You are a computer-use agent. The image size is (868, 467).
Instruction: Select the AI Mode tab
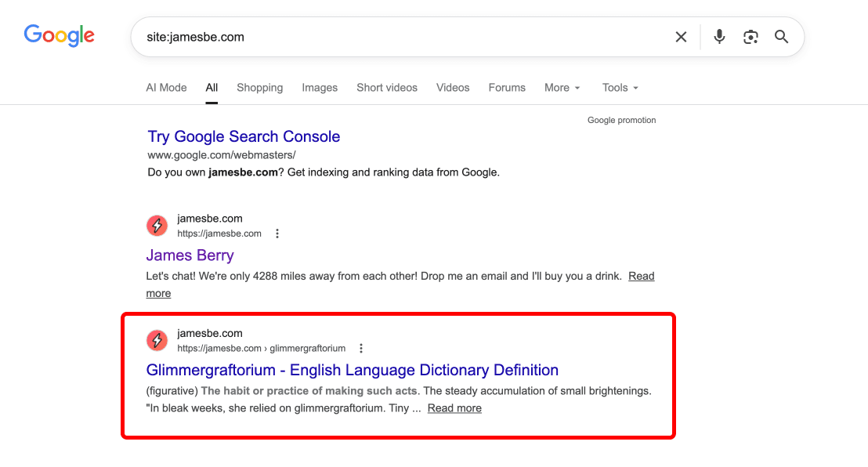click(166, 88)
